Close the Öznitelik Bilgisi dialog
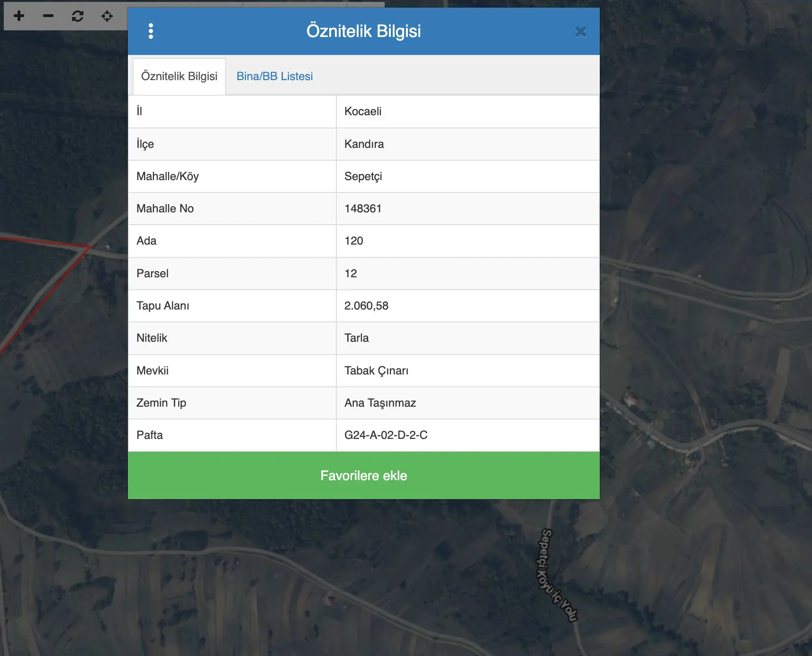812x656 pixels. tap(580, 32)
